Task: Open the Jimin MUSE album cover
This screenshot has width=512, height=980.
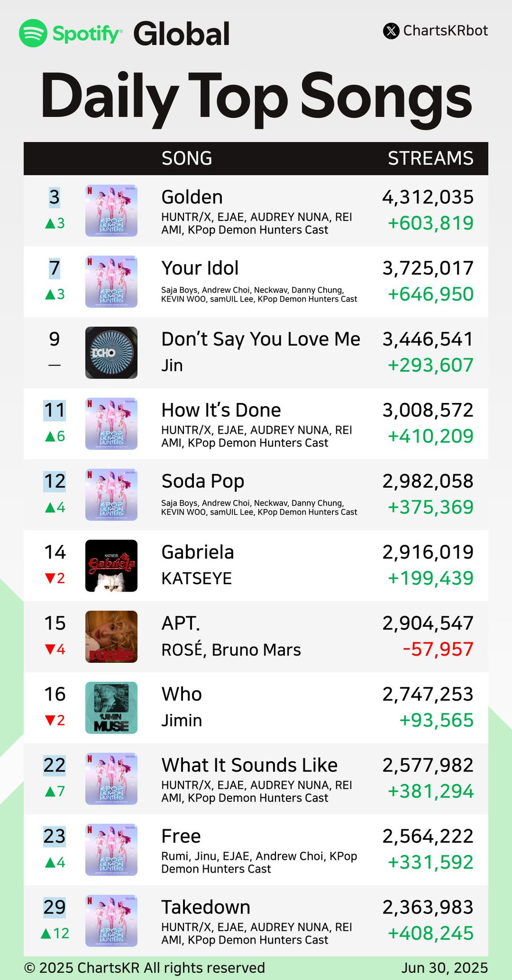Action: coord(111,708)
